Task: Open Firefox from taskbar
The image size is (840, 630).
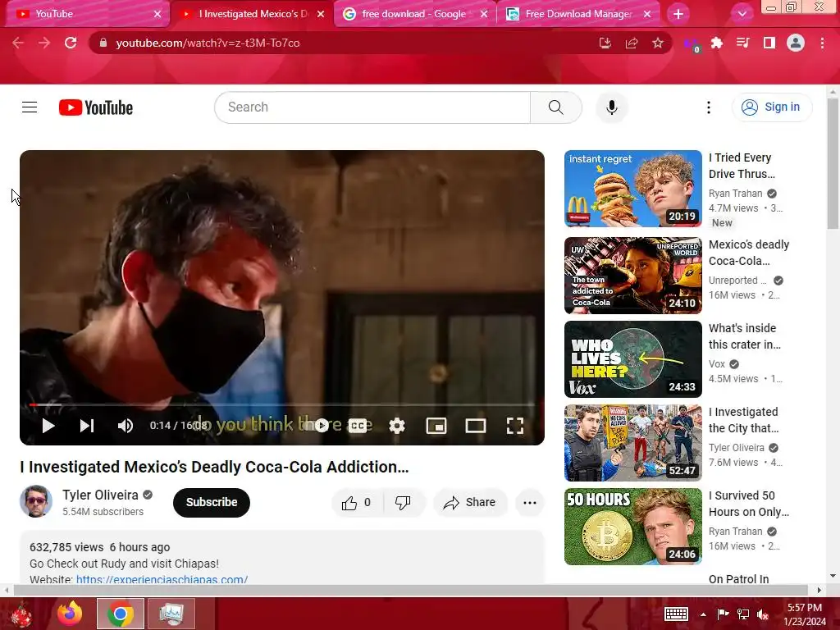Action: (x=71, y=614)
